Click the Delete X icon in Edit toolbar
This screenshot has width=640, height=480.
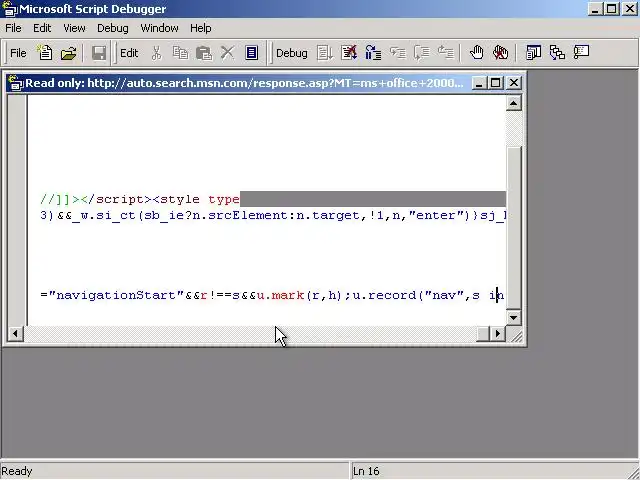pos(227,53)
